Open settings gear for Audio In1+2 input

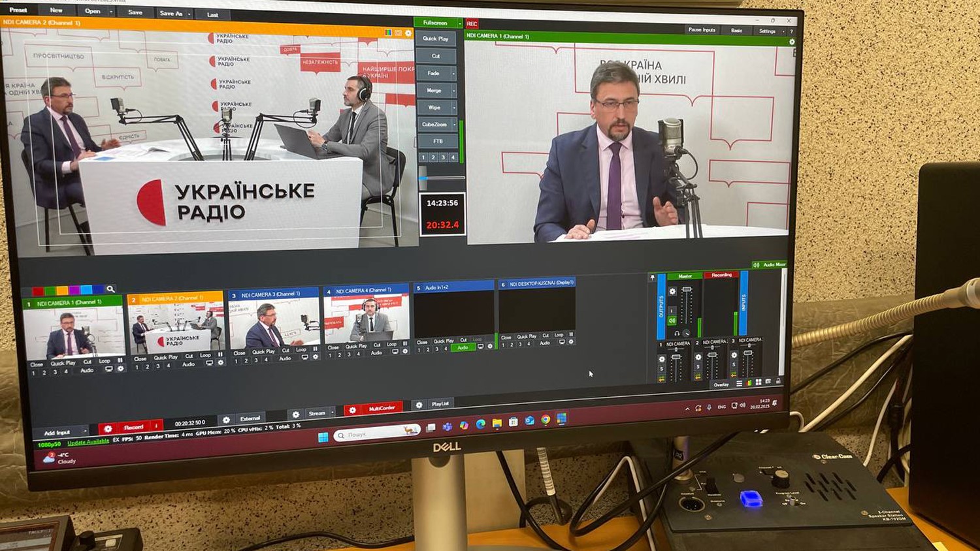pos(490,346)
